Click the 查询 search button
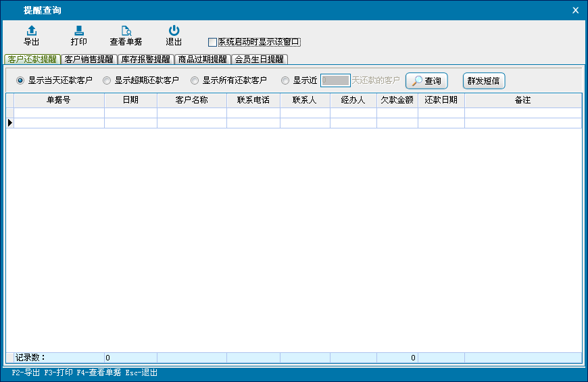The height and width of the screenshot is (382, 588). (426, 80)
